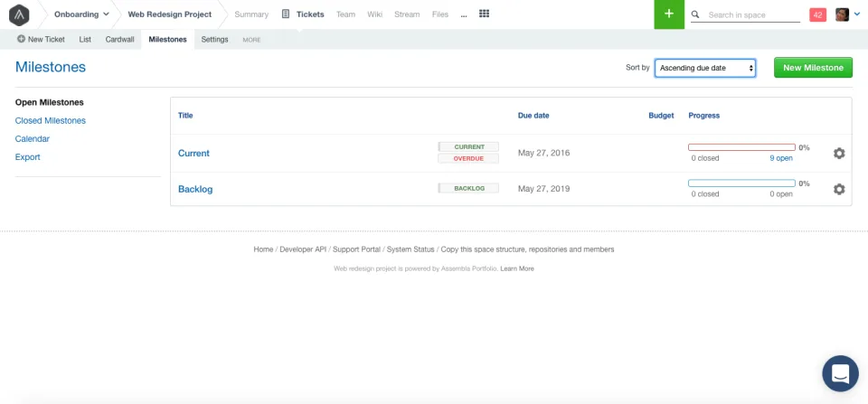Open the Sort by dropdown

point(705,68)
